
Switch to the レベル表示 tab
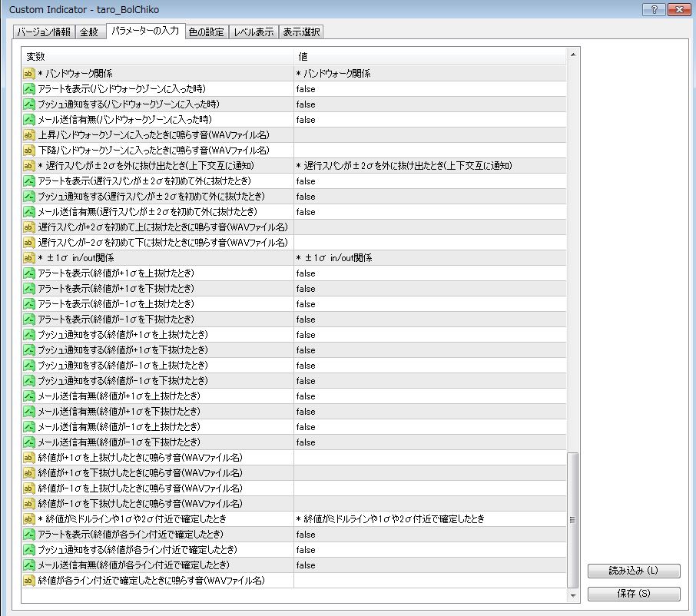pyautogui.click(x=254, y=32)
